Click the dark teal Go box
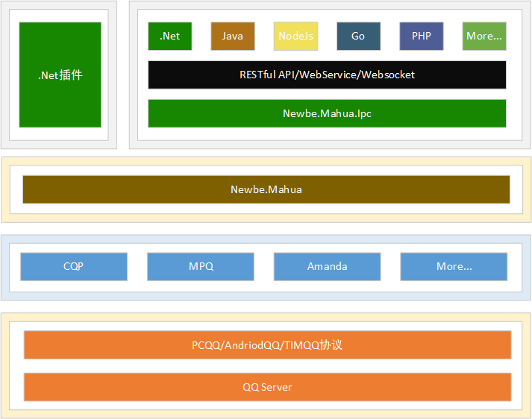Viewport: 532px width, 419px height. click(359, 37)
